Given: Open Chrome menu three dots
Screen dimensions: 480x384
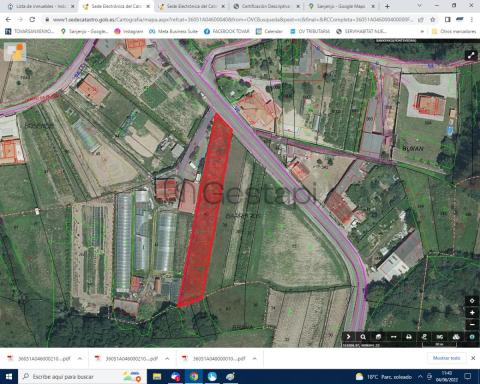Looking at the screenshot, I should [x=472, y=20].
